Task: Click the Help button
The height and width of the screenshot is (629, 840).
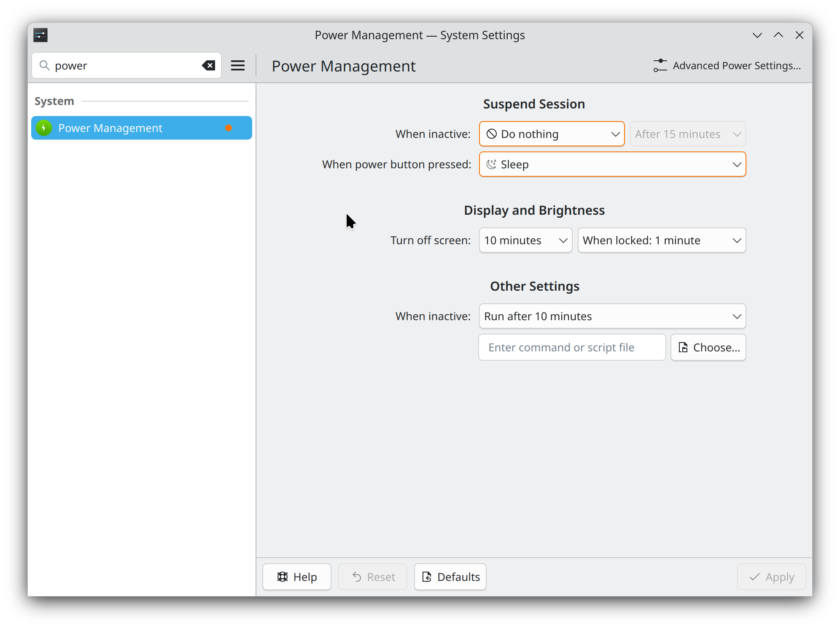Action: pos(297,577)
